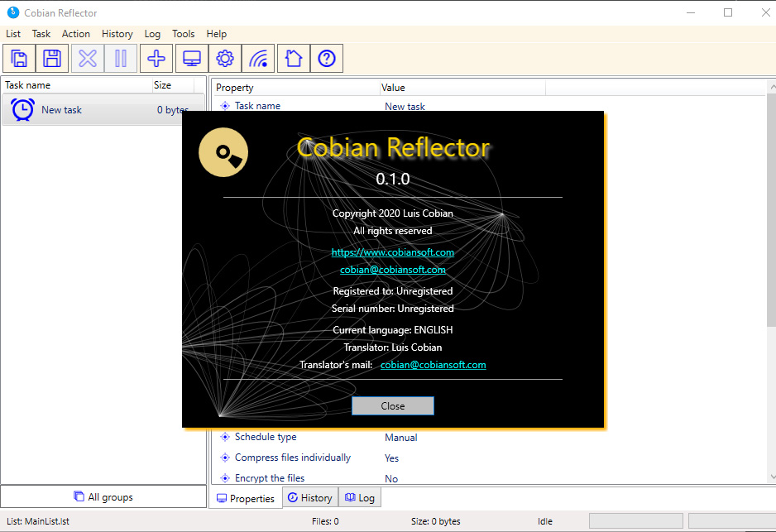Open the List menu
776x532 pixels.
pyautogui.click(x=13, y=34)
